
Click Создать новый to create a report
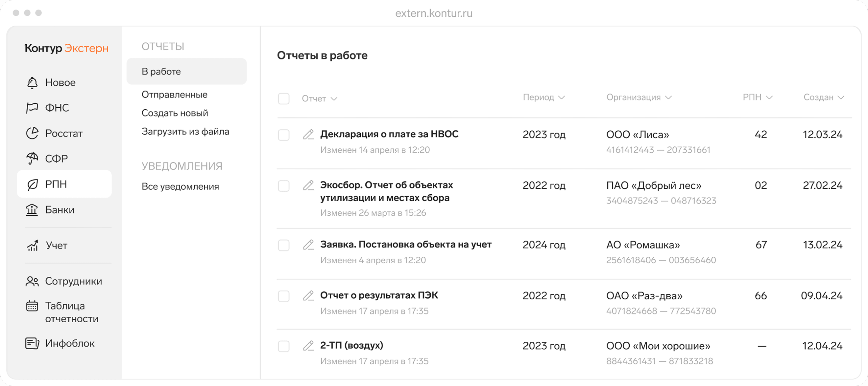tap(175, 113)
